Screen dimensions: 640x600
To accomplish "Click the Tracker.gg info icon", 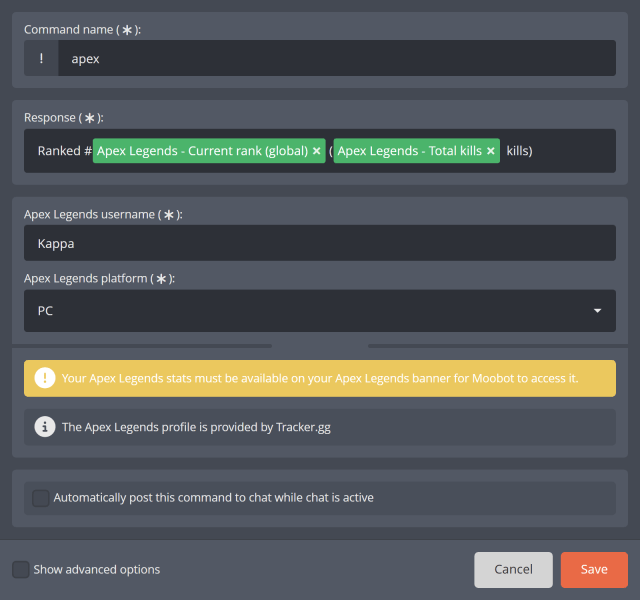I will [x=45, y=427].
